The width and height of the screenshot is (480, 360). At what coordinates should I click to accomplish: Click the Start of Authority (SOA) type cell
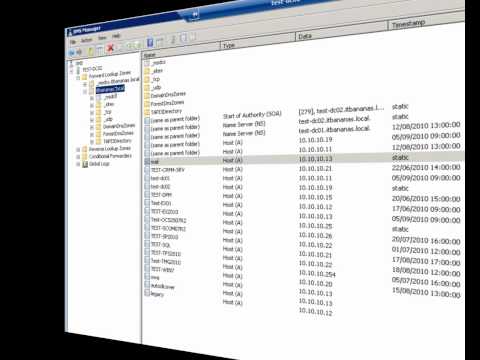252,115
